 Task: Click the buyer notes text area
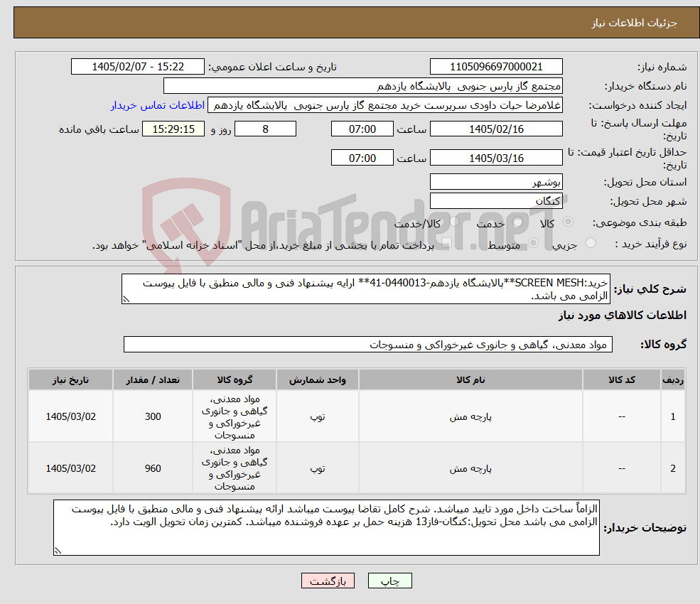coord(326,528)
